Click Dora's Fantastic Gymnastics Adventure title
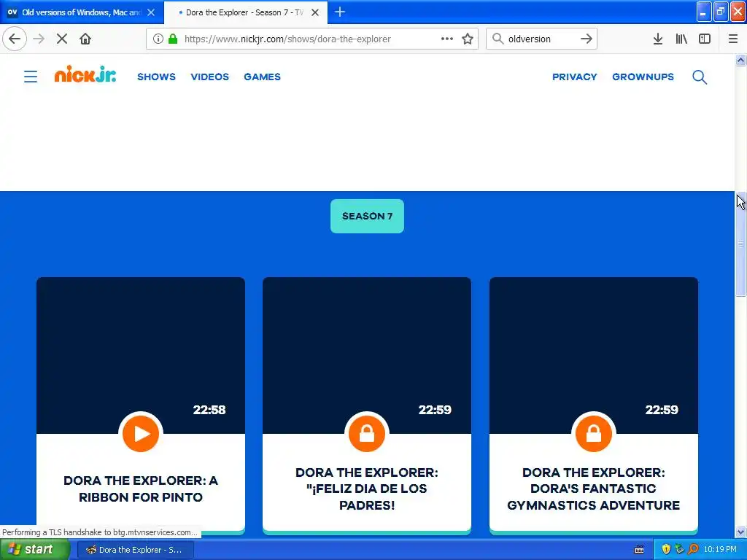 click(594, 489)
